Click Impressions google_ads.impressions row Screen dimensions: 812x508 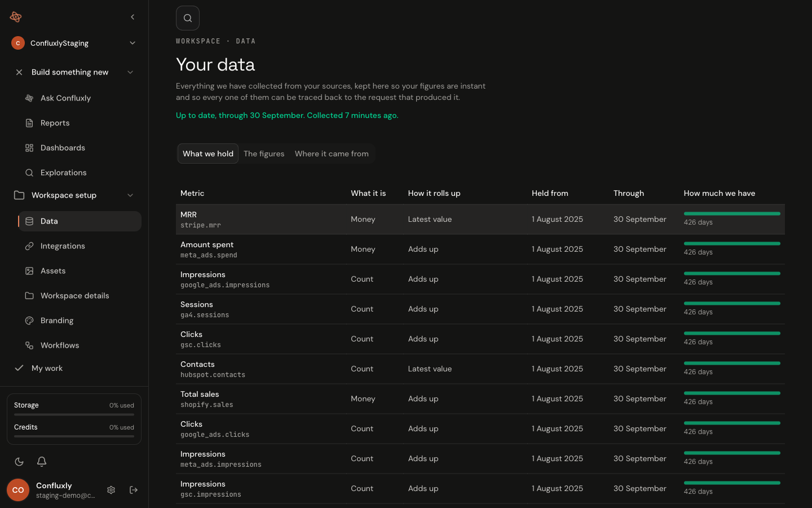(480, 279)
